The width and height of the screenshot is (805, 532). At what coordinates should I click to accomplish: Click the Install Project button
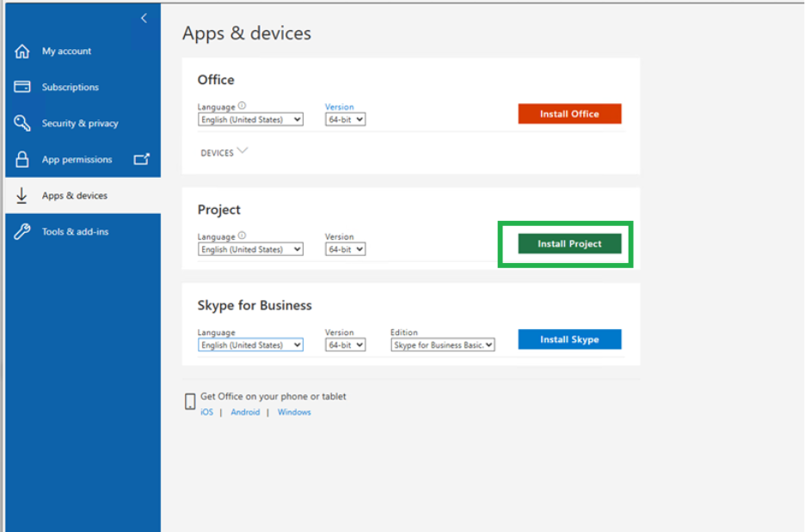point(569,244)
